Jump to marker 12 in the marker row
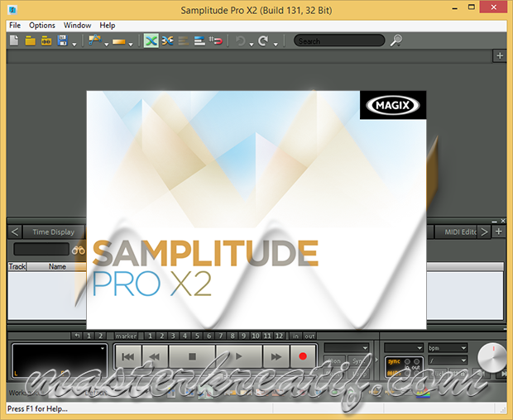The image size is (513, 420). click(279, 336)
